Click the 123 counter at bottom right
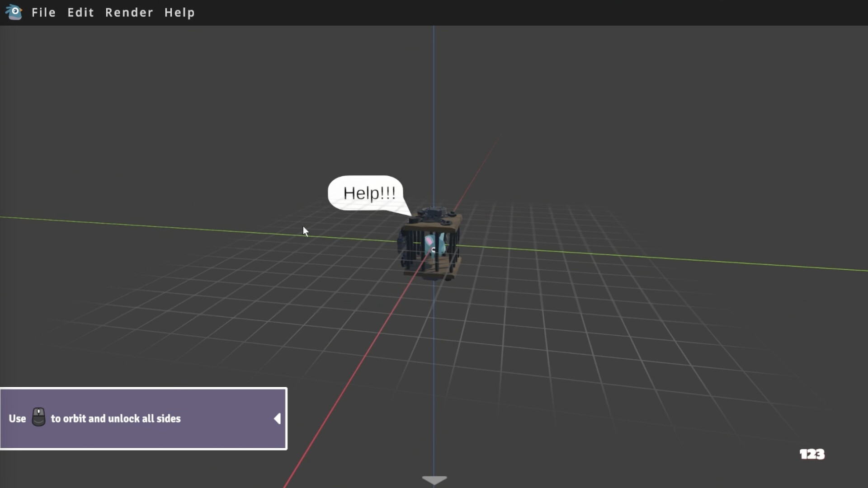Image resolution: width=868 pixels, height=488 pixels. (811, 454)
